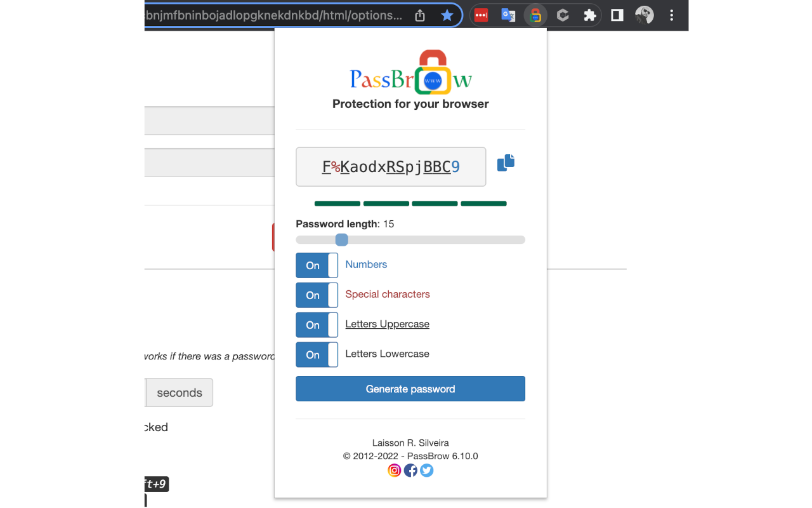Select the PassBrow extension icon
The width and height of the screenshot is (812, 508).
[535, 15]
